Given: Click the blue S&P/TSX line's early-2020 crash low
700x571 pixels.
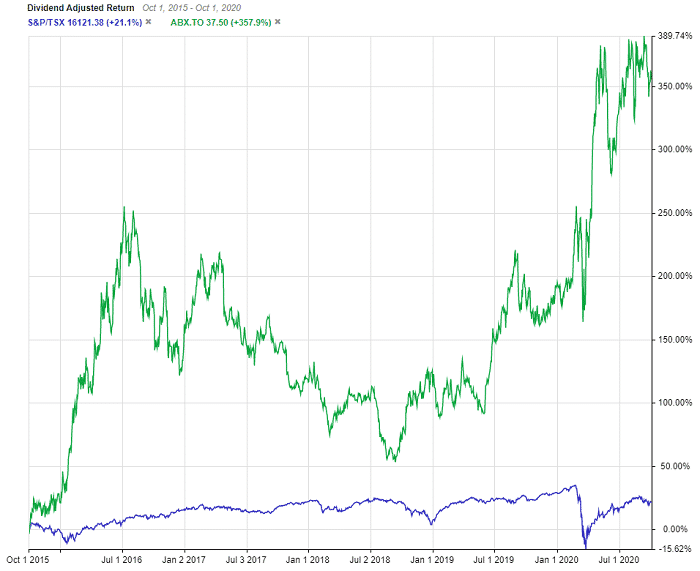Looking at the screenshot, I should pos(585,545).
